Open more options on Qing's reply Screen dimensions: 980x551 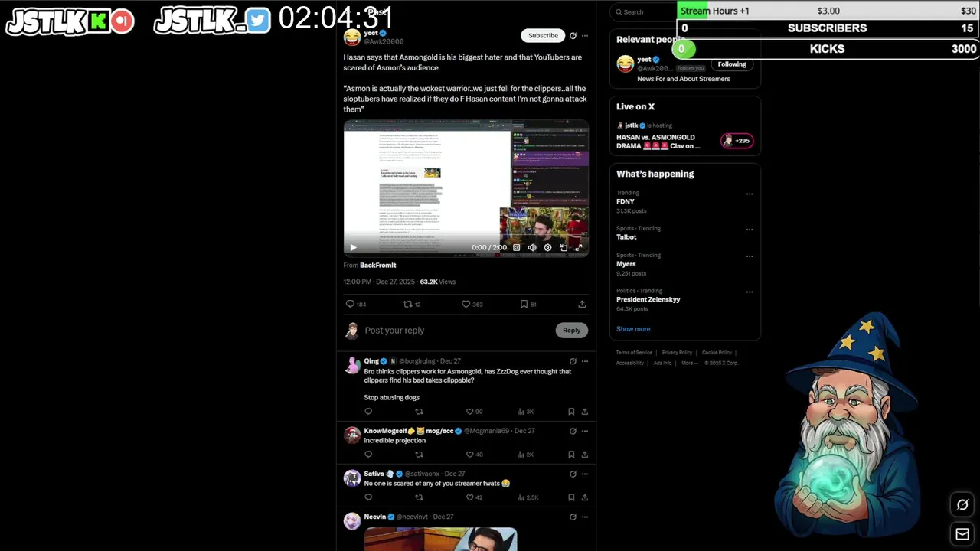tap(585, 361)
